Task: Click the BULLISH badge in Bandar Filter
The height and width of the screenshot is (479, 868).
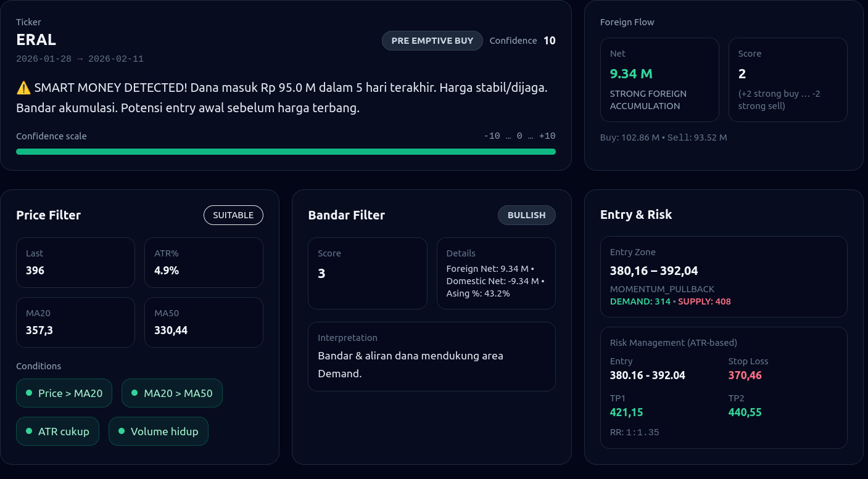Action: (526, 215)
